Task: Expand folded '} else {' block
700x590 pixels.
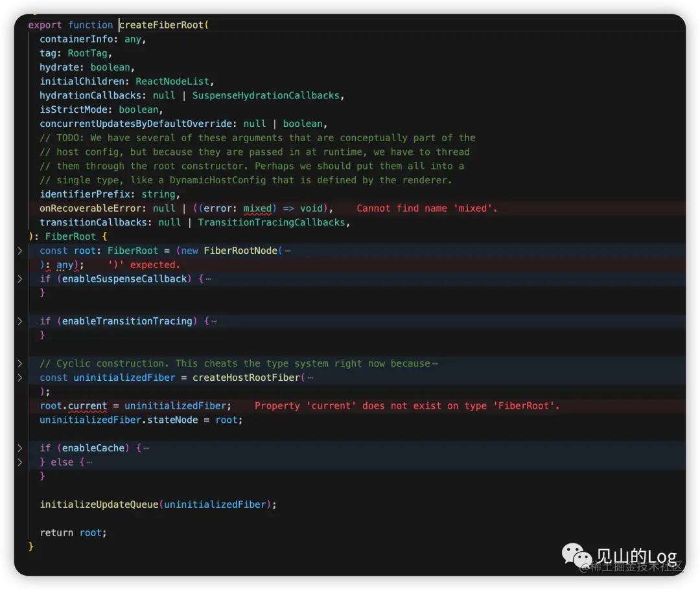Action: tap(19, 462)
